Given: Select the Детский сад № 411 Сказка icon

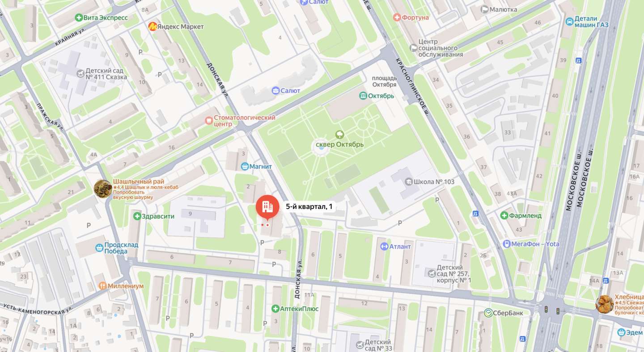Looking at the screenshot, I should (80, 73).
